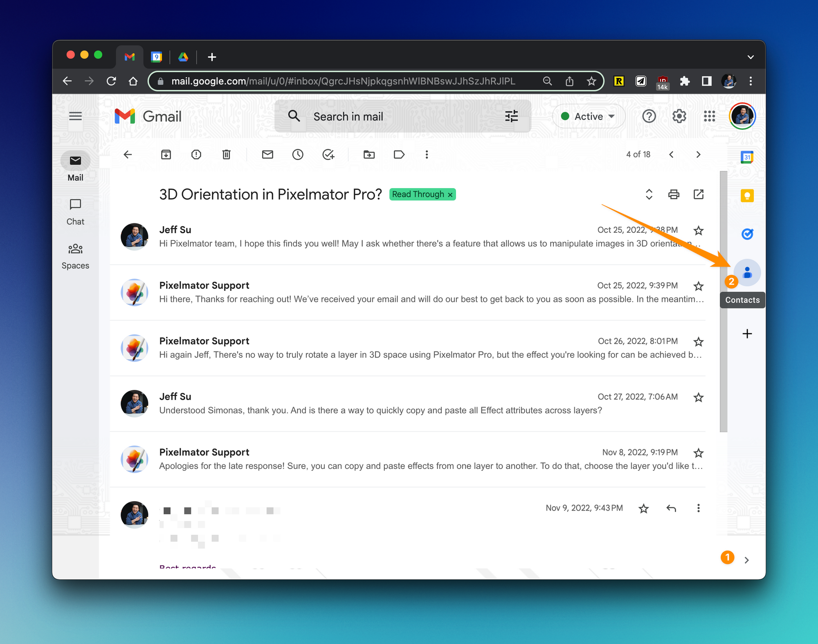Viewport: 818px width, 644px height.
Task: Open the main menu hamburger icon
Action: (x=75, y=116)
